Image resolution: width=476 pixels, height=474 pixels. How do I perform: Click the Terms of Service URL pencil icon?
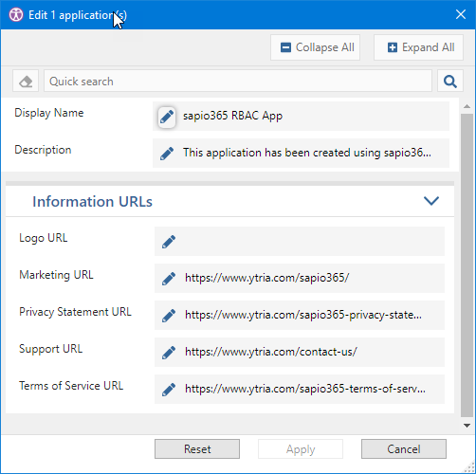[x=169, y=390]
